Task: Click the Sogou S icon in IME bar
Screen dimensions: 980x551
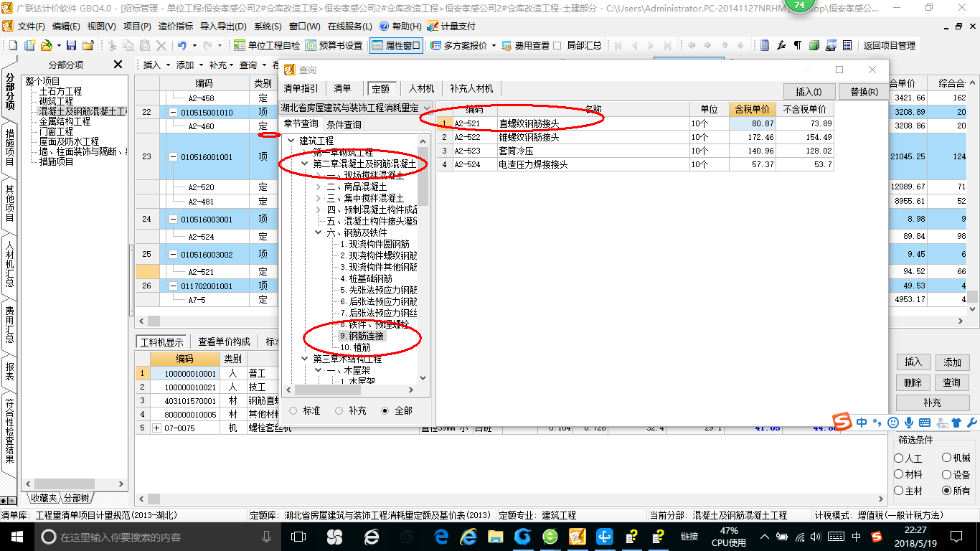Action: pos(842,422)
